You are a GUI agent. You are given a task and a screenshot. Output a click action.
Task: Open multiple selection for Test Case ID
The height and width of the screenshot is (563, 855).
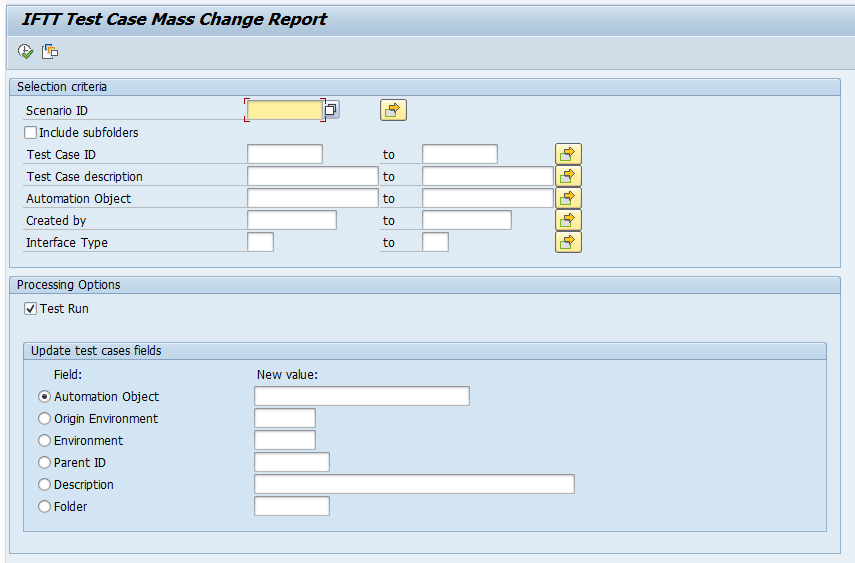click(x=568, y=154)
